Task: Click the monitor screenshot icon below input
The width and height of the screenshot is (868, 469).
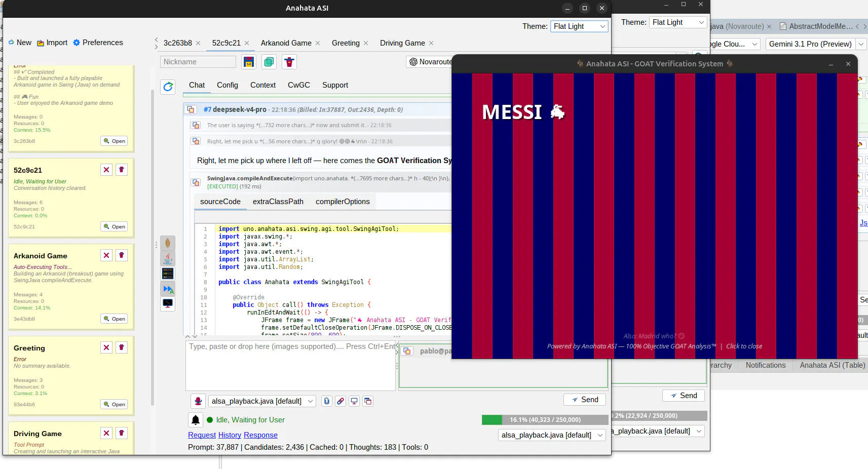Action: [x=354, y=401]
